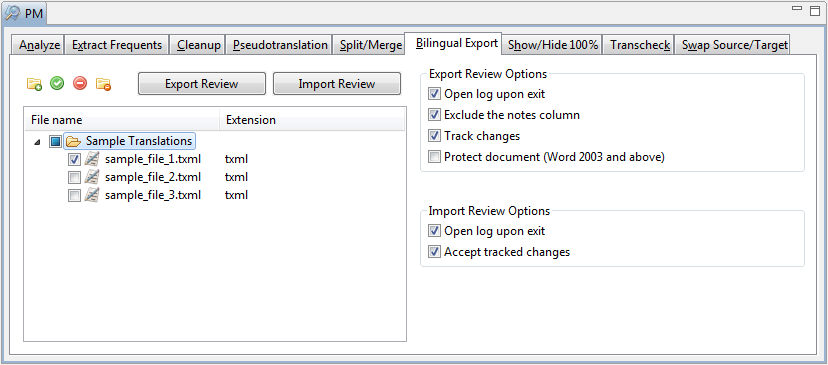Click the sample_file_3.txml file icon

tap(92, 195)
